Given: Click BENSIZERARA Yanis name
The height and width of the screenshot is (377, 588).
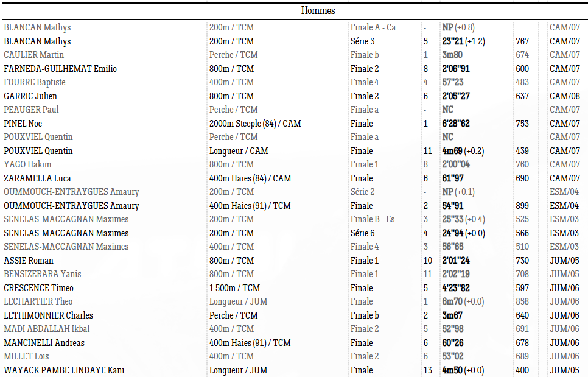Looking at the screenshot, I should tap(43, 274).
